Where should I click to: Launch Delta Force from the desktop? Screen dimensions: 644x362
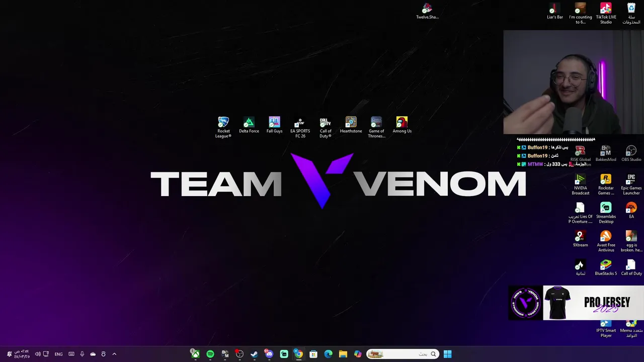coord(249,125)
